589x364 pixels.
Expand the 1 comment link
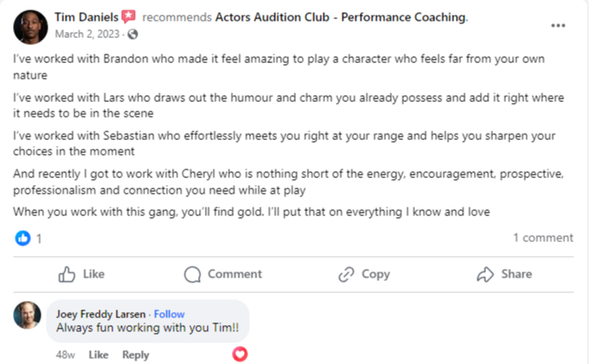[542, 238]
